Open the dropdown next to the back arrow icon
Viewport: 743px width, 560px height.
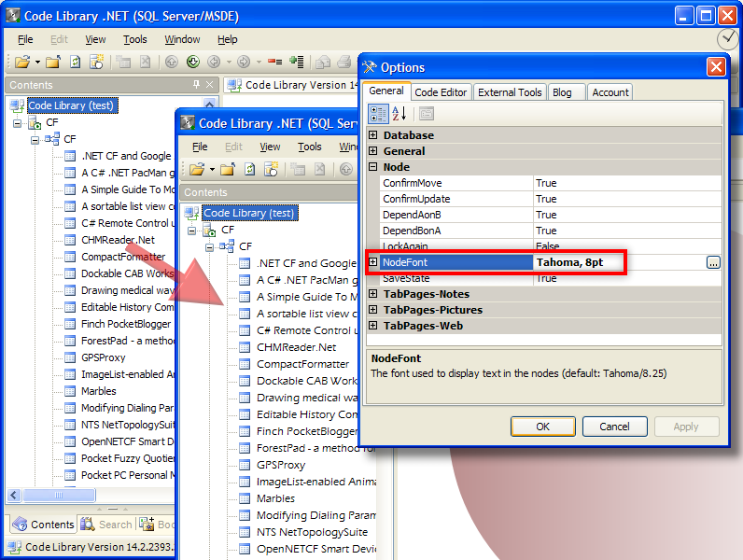click(229, 62)
